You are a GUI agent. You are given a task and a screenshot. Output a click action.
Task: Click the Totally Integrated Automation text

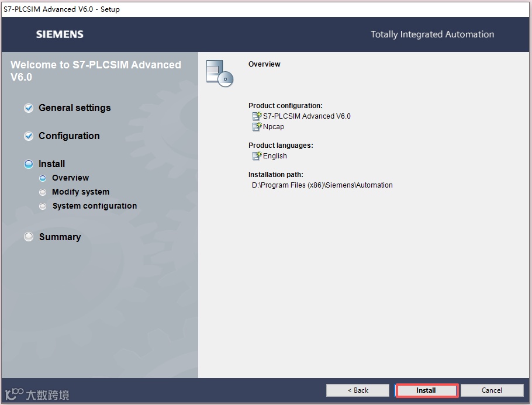click(432, 34)
